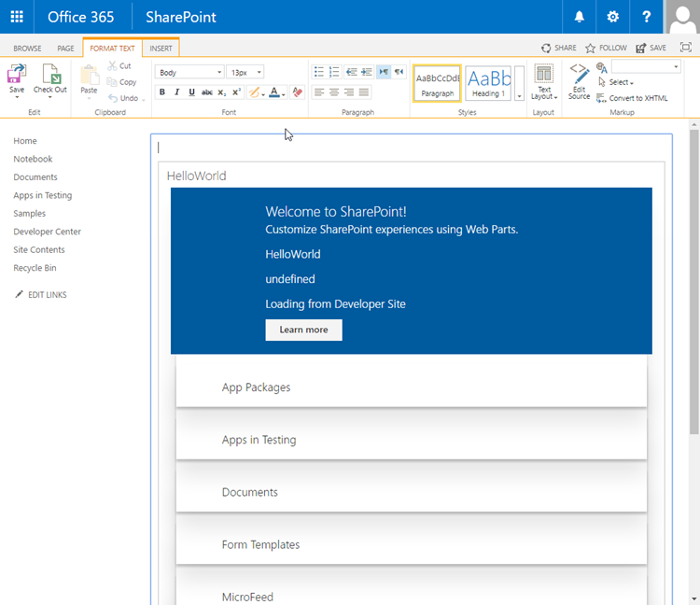Click the Paste clipboard icon
This screenshot has width=700, height=605.
(90, 75)
